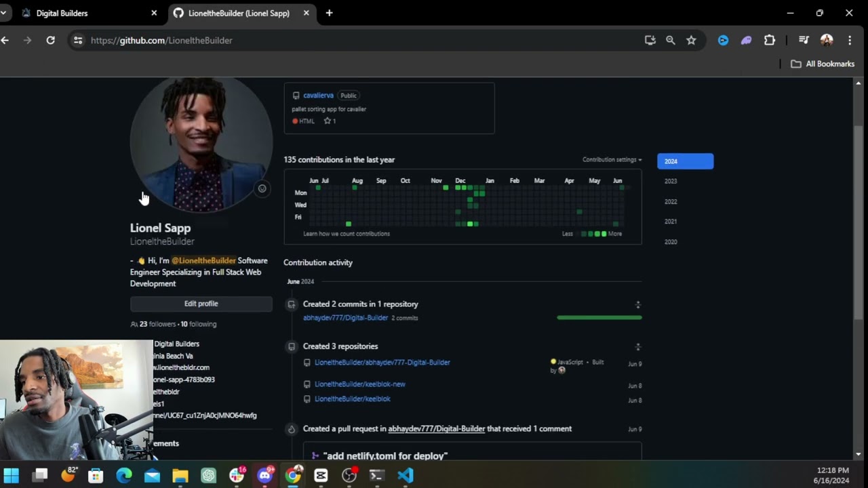Open the Windows Start menu
This screenshot has width=868, height=488.
pyautogui.click(x=12, y=475)
